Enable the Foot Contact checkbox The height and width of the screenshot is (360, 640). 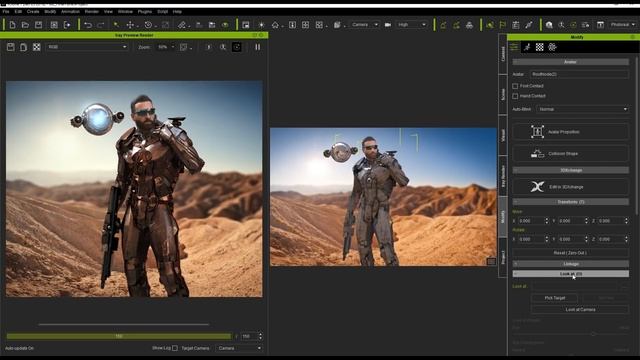pos(515,86)
